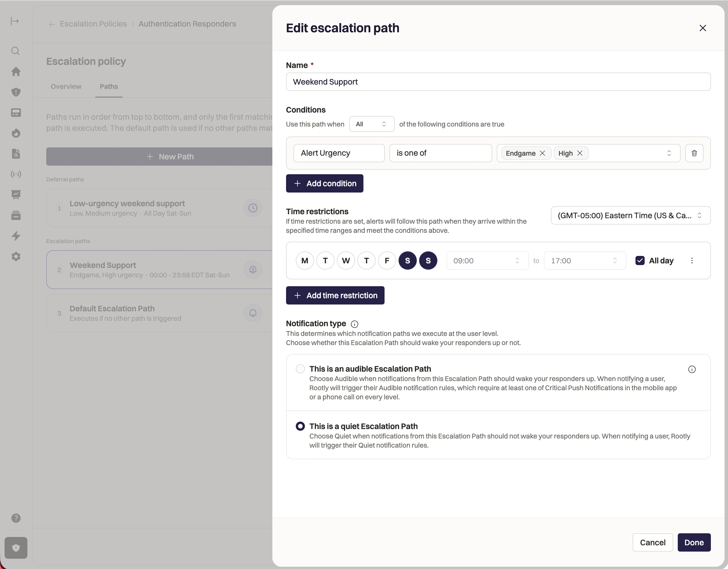
Task: Open settings gear in left sidebar
Action: (16, 257)
